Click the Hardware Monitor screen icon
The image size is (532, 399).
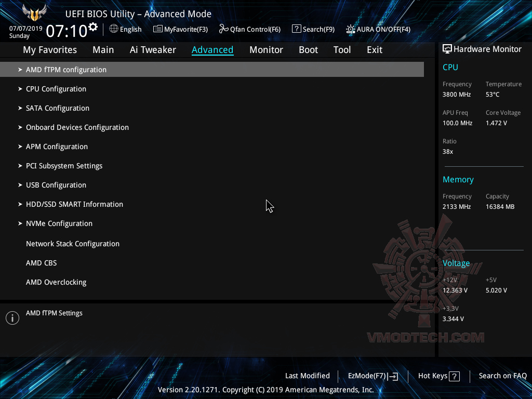[x=447, y=49]
